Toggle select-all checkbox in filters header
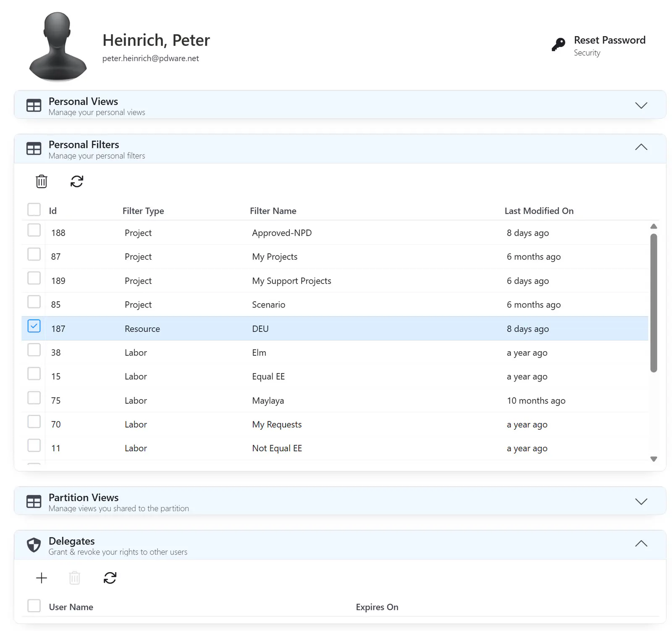Screen dimensions: 672x631 [x=34, y=210]
